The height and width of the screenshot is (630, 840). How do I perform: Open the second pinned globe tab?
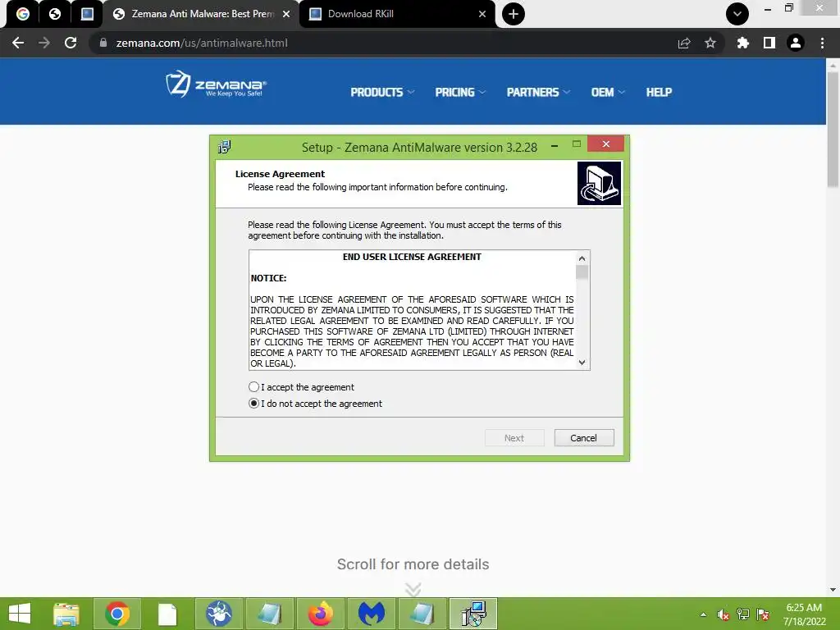tap(55, 14)
